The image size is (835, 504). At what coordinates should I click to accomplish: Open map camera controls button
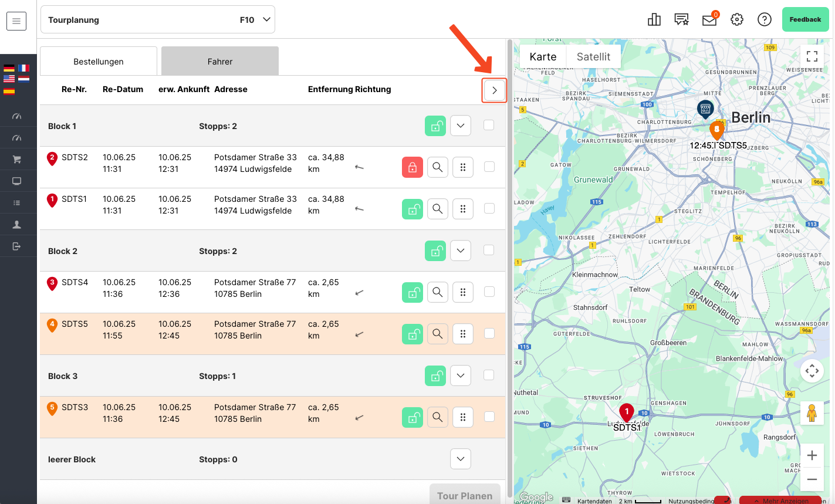coord(812,371)
